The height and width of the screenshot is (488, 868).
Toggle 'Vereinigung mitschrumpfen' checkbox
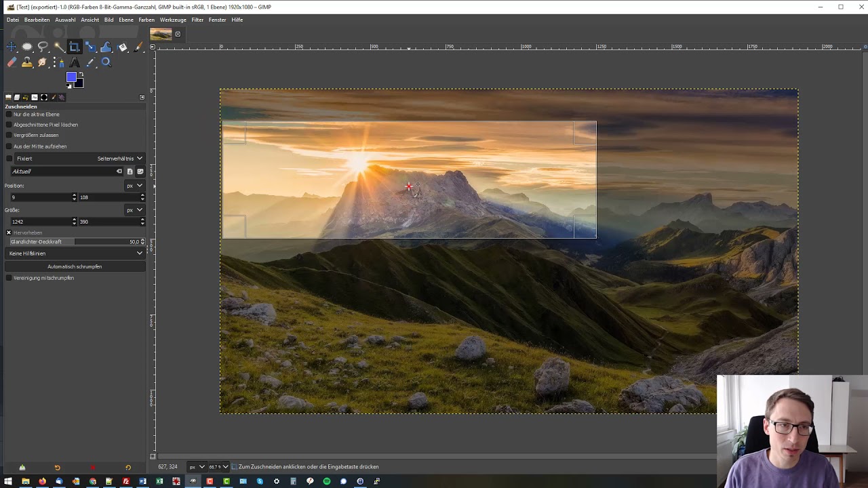9,278
